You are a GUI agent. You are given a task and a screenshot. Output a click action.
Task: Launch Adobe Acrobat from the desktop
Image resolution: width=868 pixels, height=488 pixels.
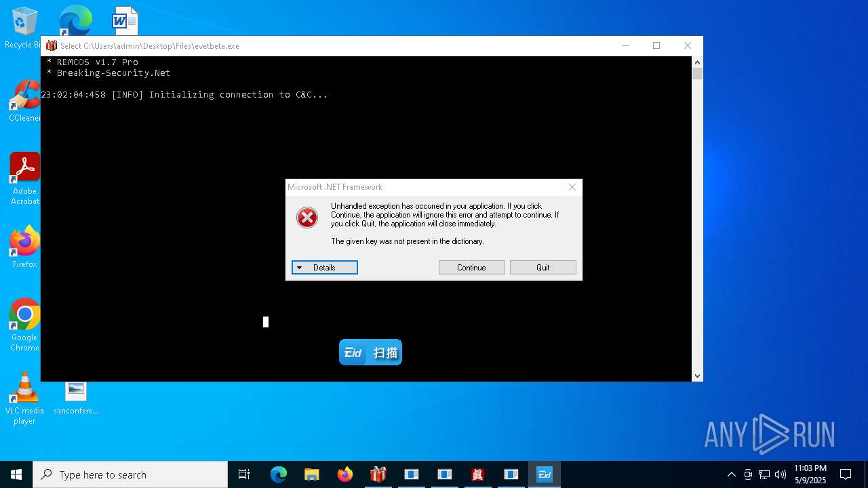pyautogui.click(x=24, y=179)
